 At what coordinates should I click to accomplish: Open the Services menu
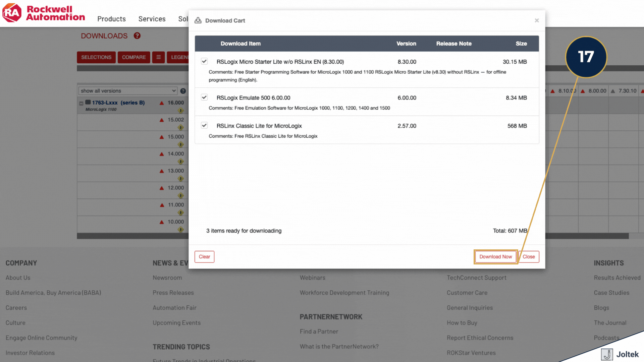[152, 19]
